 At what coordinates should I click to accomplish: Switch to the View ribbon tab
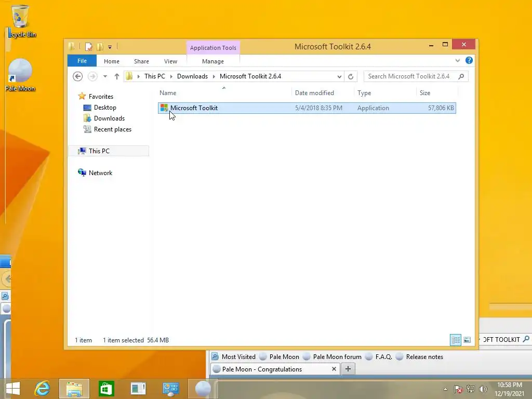coord(170,61)
